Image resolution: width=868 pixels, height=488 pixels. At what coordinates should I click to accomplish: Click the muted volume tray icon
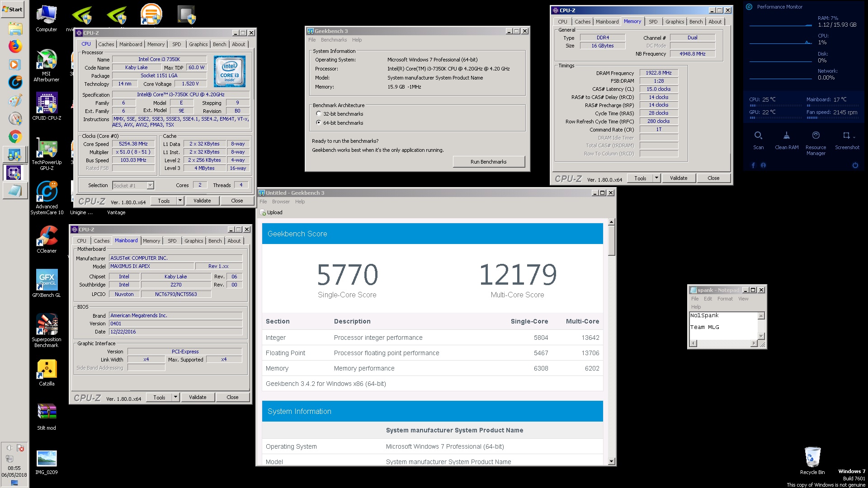pyautogui.click(x=9, y=448)
